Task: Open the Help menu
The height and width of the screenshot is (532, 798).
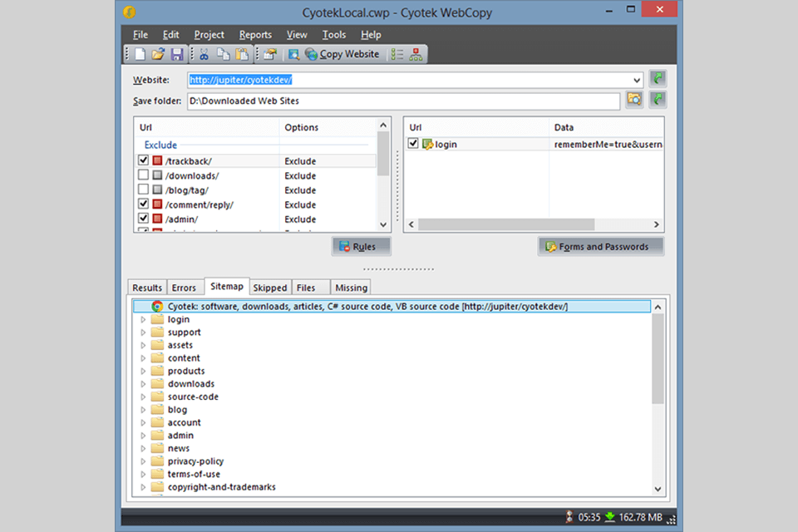Action: [371, 35]
